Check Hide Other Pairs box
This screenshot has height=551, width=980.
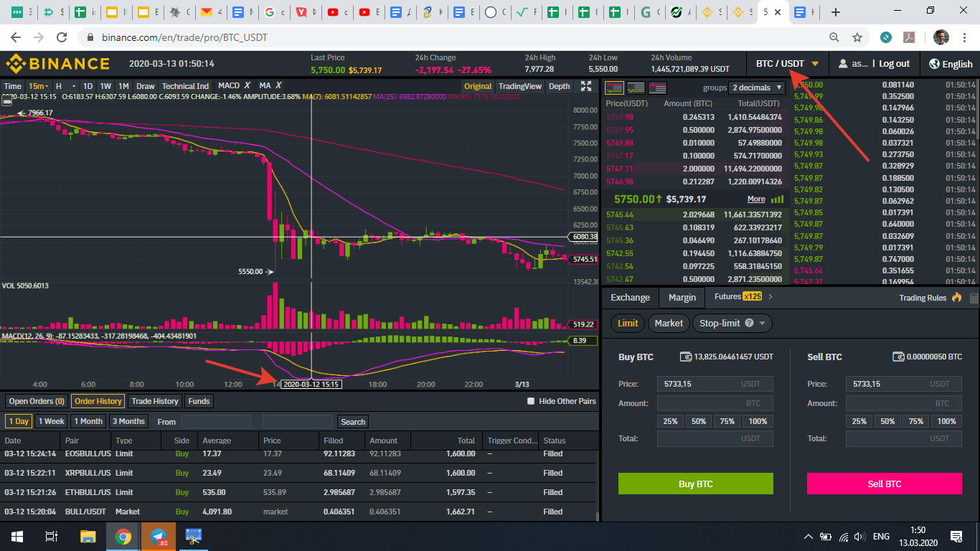[532, 401]
